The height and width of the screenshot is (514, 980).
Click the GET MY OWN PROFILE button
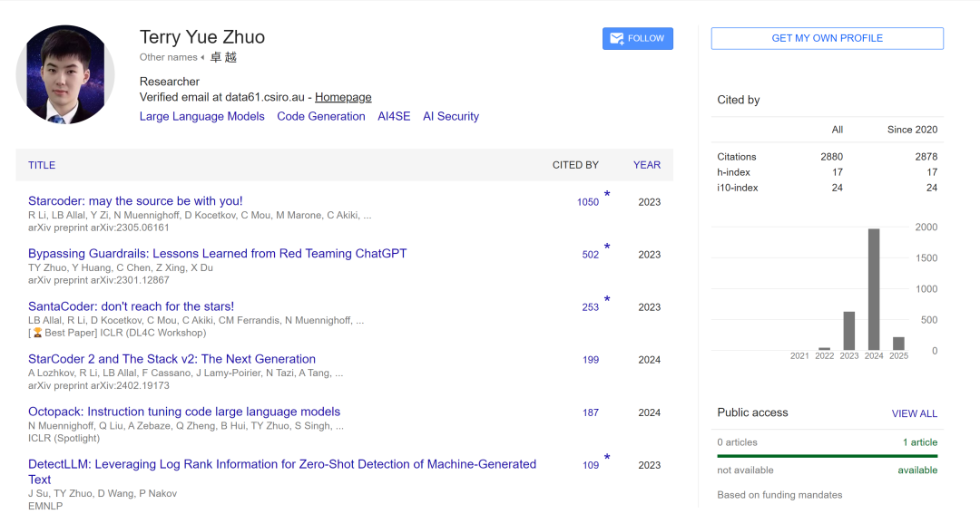point(827,38)
